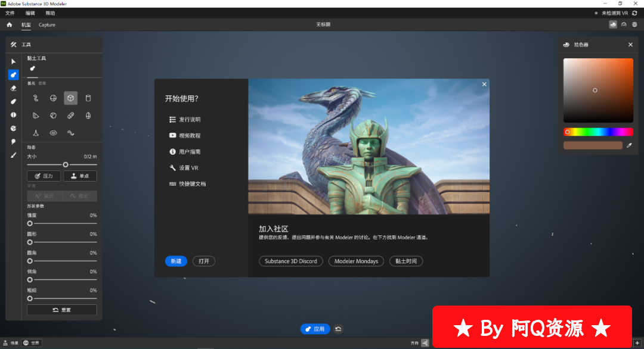Click the brown current color swatch
The image size is (644, 349).
pos(593,145)
